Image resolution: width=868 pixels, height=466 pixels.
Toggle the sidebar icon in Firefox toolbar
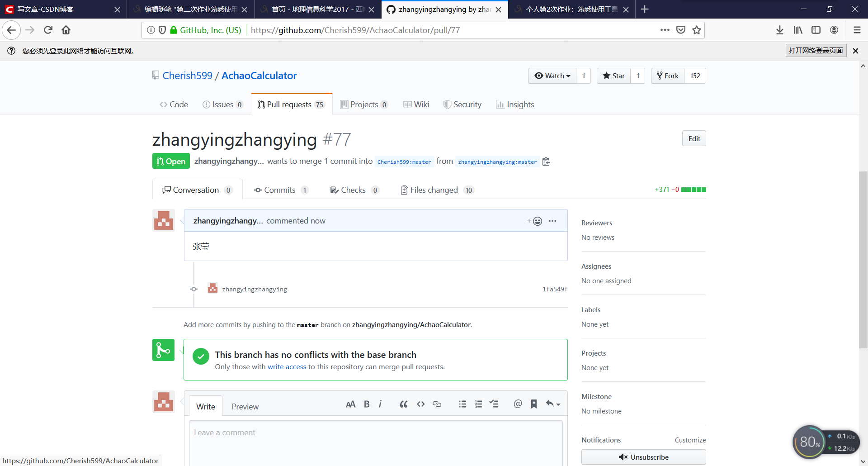[816, 30]
